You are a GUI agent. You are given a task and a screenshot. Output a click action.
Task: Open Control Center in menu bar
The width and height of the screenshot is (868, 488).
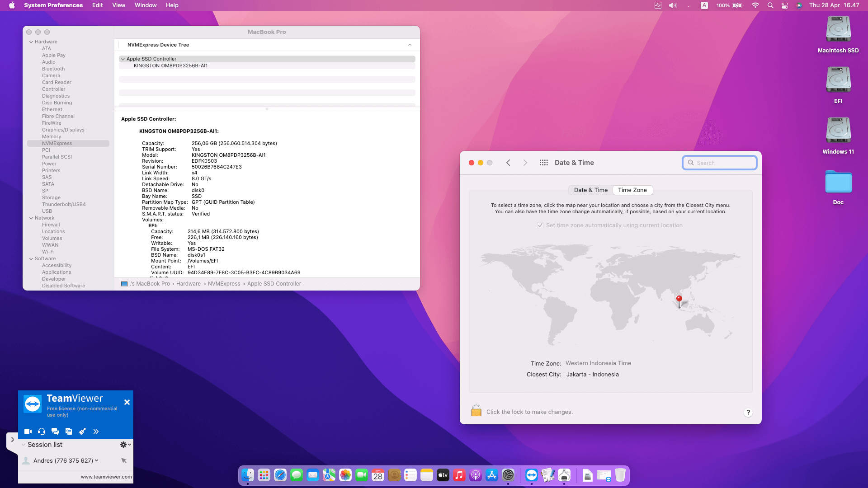click(785, 5)
